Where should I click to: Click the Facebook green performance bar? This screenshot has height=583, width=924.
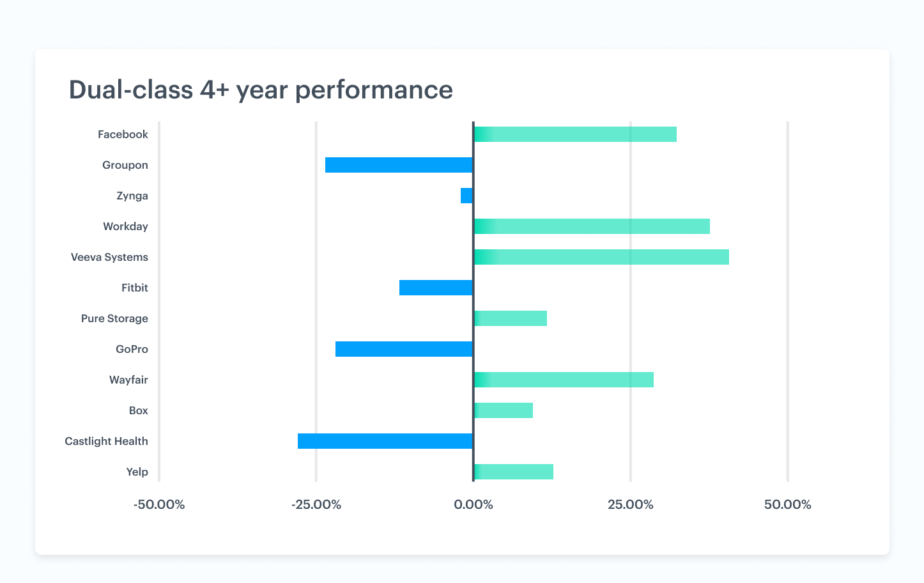coord(575,134)
